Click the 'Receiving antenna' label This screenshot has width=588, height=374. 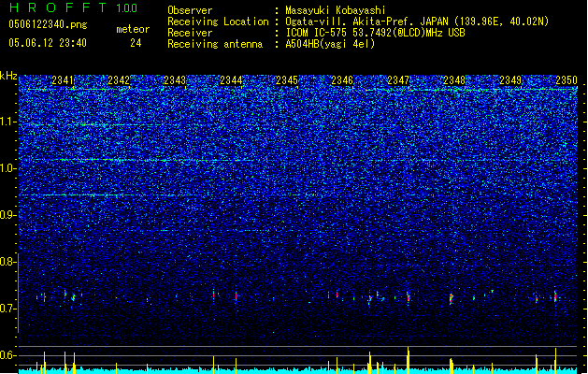pos(215,44)
